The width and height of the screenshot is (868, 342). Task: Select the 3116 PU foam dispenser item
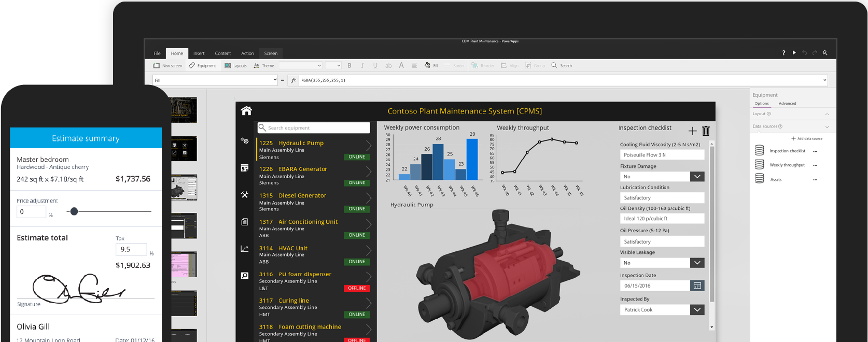315,281
